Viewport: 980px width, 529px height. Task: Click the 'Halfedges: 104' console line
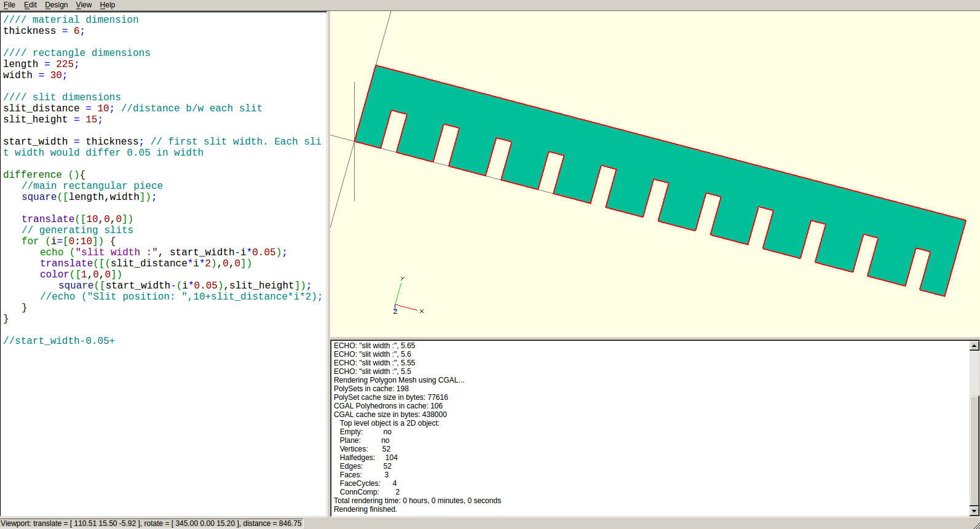point(369,458)
